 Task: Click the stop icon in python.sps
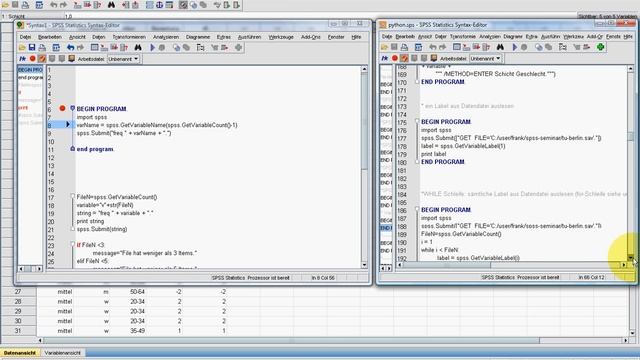[524, 47]
